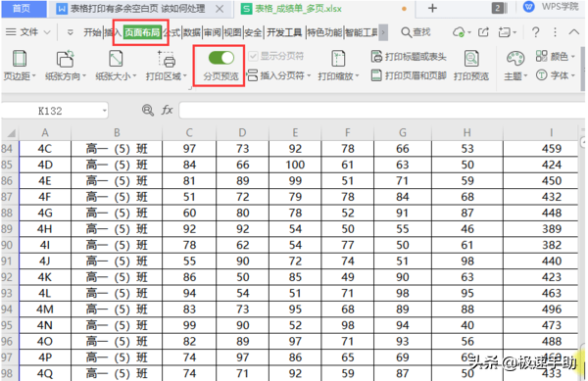This screenshot has width=588, height=381.
Task: Switch to the 开发工具 ribbon tab
Action: tap(284, 32)
